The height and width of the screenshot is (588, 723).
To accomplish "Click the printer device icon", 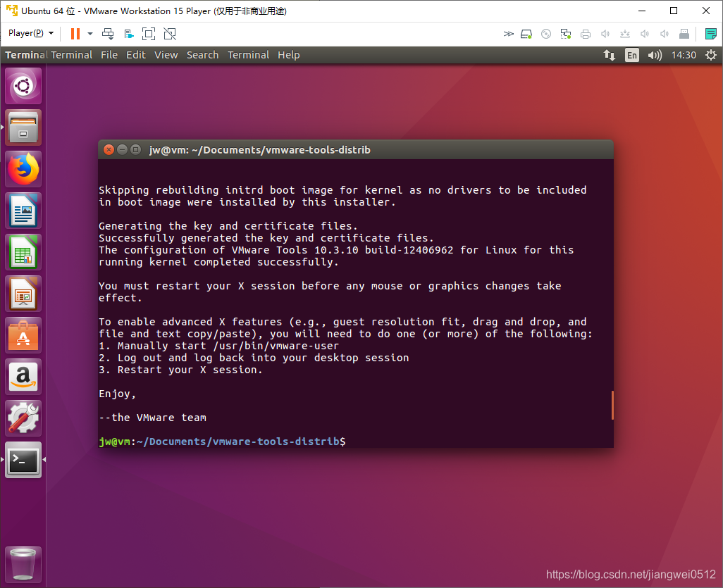I will (586, 34).
